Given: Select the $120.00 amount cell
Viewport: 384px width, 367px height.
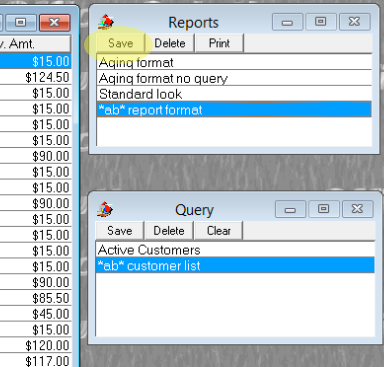Looking at the screenshot, I should pyautogui.click(x=35, y=345).
